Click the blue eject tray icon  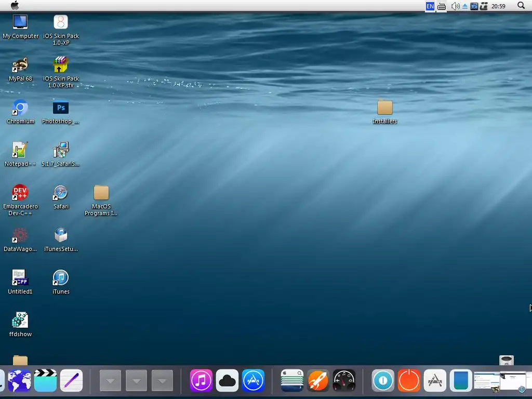coord(465,6)
